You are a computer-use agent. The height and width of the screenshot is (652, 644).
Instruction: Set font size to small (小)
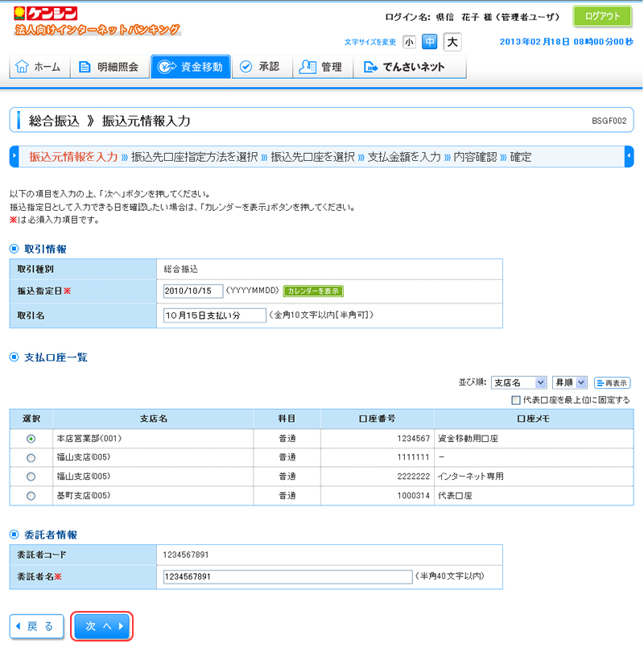click(x=409, y=42)
